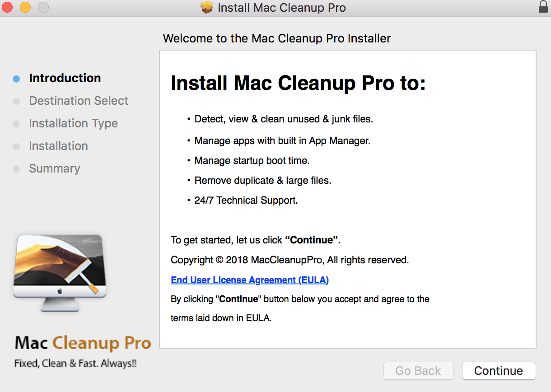This screenshot has width=551, height=392.
Task: Select the Summary step in sidebar
Action: pyautogui.click(x=54, y=168)
